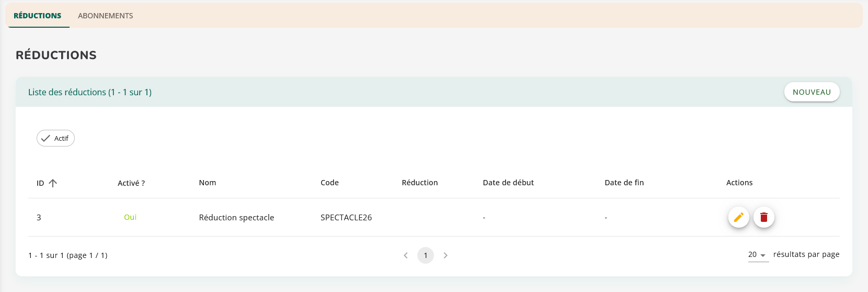
Task: Delete the Réduction spectacle entry with trash icon
Action: pyautogui.click(x=763, y=217)
